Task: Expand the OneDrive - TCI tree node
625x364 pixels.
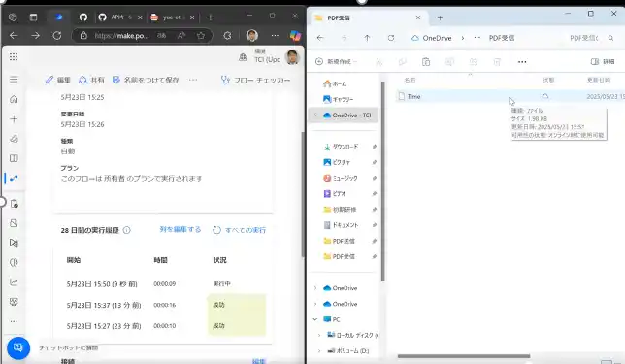Action: click(315, 116)
